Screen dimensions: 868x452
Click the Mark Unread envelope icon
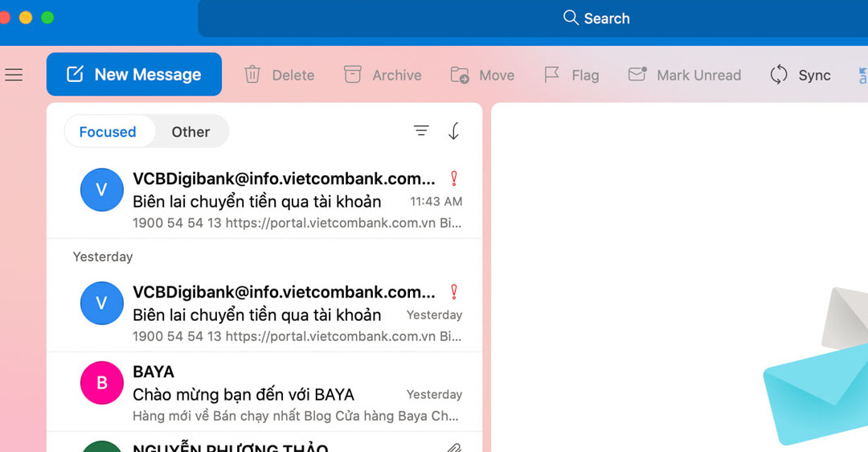click(x=637, y=74)
